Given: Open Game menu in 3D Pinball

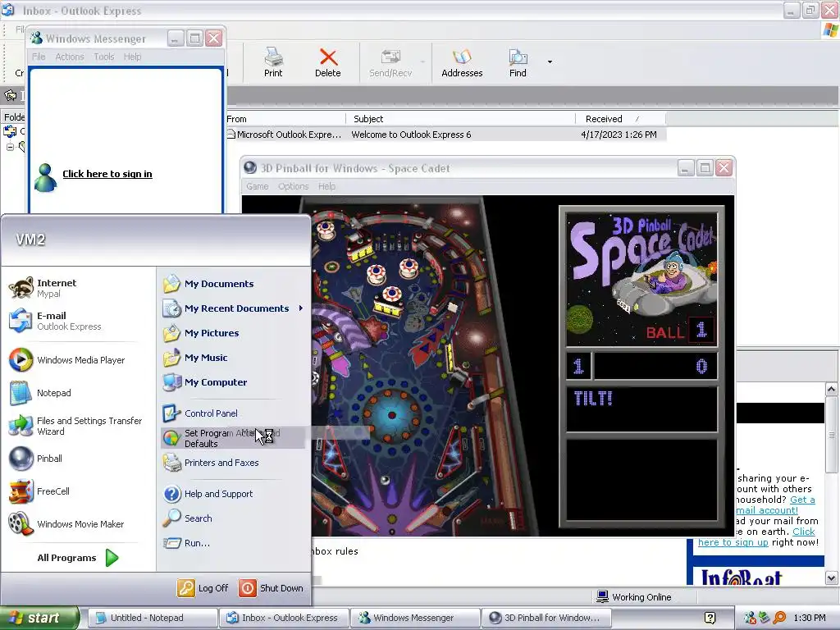Looking at the screenshot, I should click(x=257, y=186).
